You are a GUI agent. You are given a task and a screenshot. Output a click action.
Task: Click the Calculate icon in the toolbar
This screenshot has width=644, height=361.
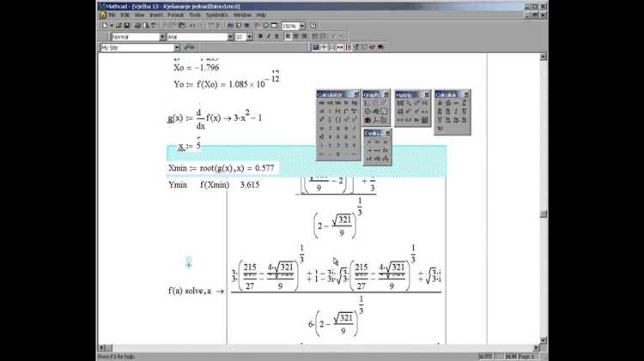(246, 26)
